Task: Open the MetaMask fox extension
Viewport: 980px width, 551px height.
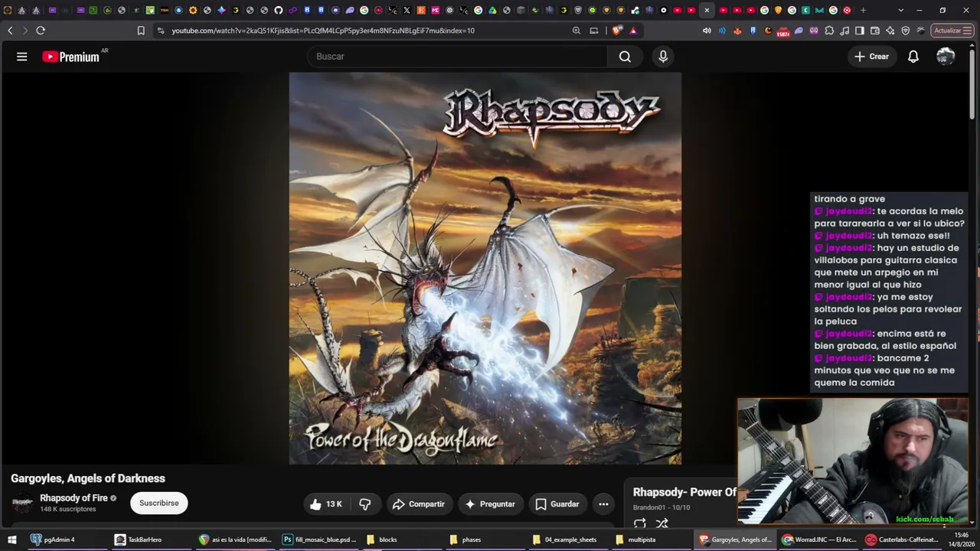Action: click(737, 31)
